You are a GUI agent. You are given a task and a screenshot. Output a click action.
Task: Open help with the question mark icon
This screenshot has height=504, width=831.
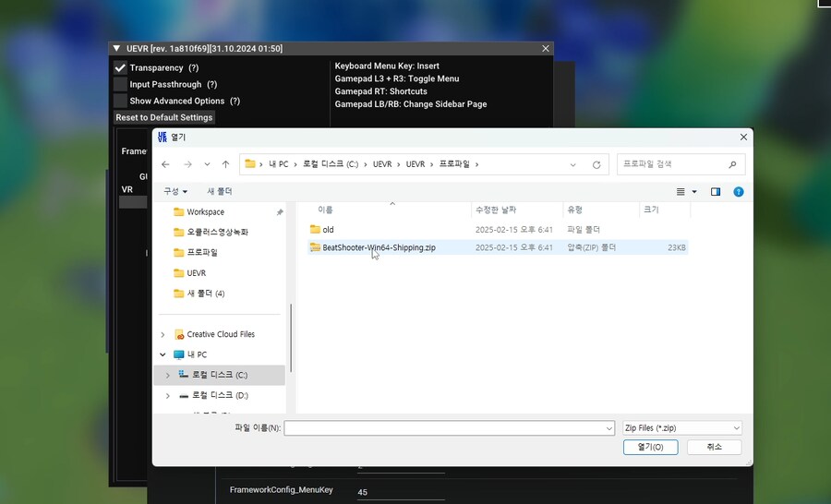739,192
